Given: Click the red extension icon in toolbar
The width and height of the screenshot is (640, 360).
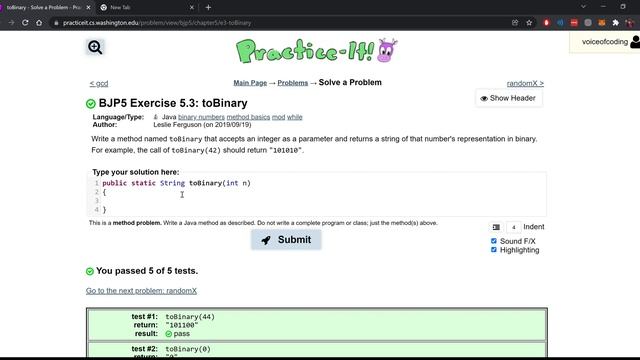Looking at the screenshot, I should (547, 23).
